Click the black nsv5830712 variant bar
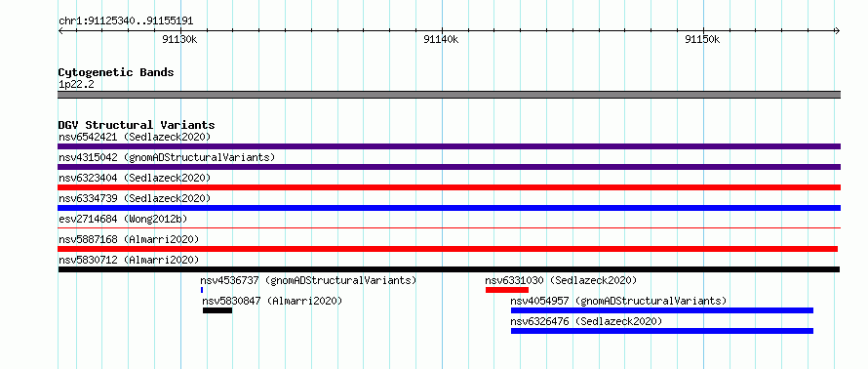 (x=449, y=269)
